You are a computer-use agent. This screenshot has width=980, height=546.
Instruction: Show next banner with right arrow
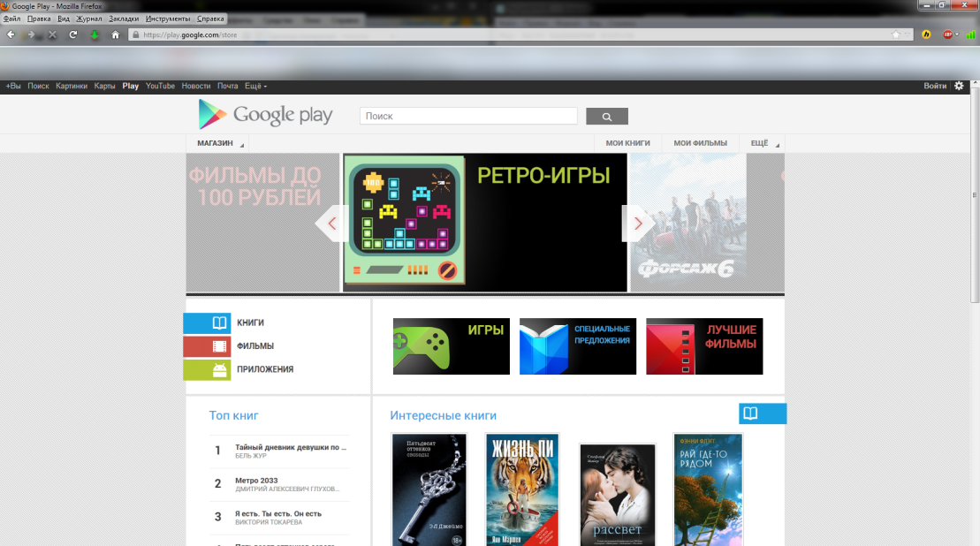(x=638, y=223)
